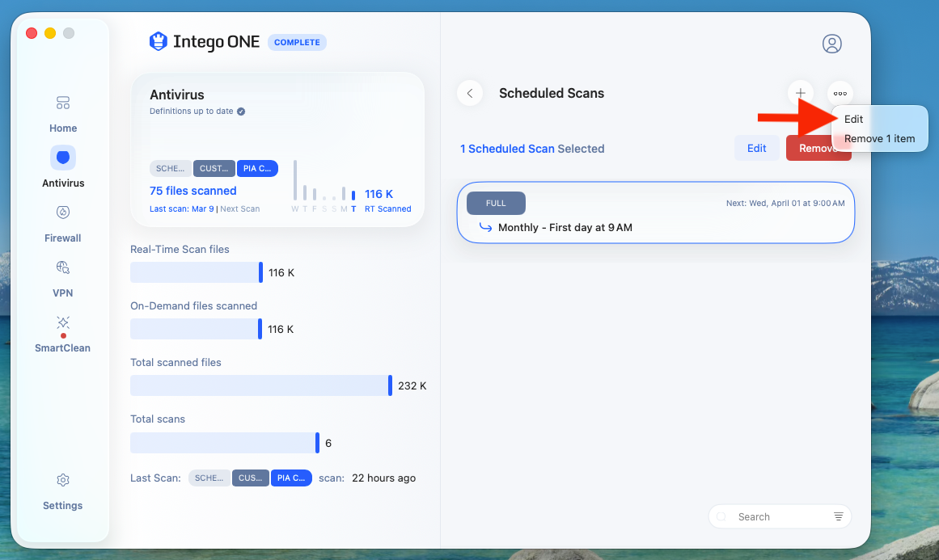Click Next: Wed, April 01 at 9:00 AM
Image resolution: width=939 pixels, height=560 pixels.
click(x=785, y=204)
